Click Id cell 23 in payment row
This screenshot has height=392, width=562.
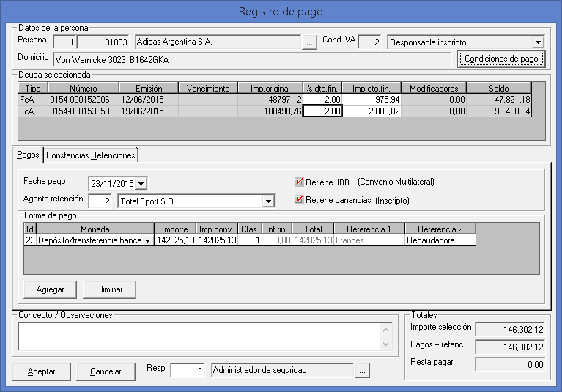pos(30,240)
